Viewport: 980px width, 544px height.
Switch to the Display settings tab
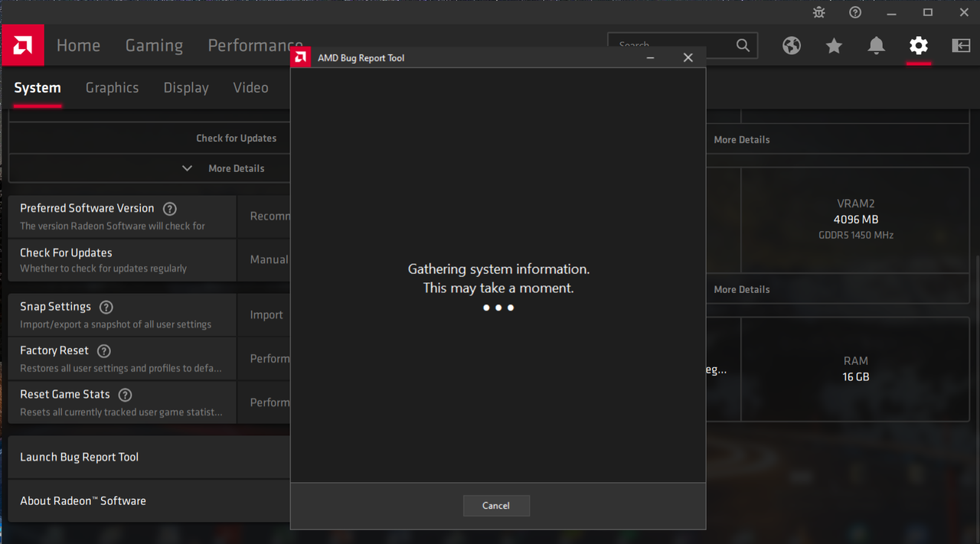tap(186, 88)
